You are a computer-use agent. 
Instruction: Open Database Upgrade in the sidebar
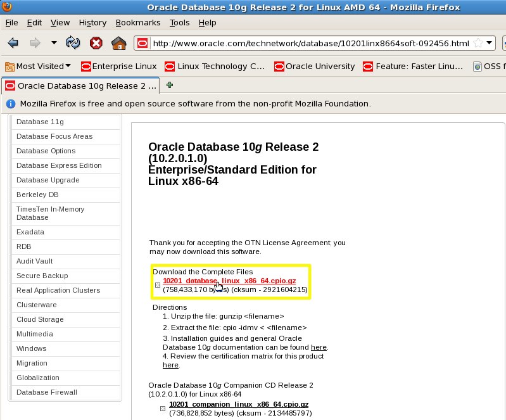pos(65,180)
